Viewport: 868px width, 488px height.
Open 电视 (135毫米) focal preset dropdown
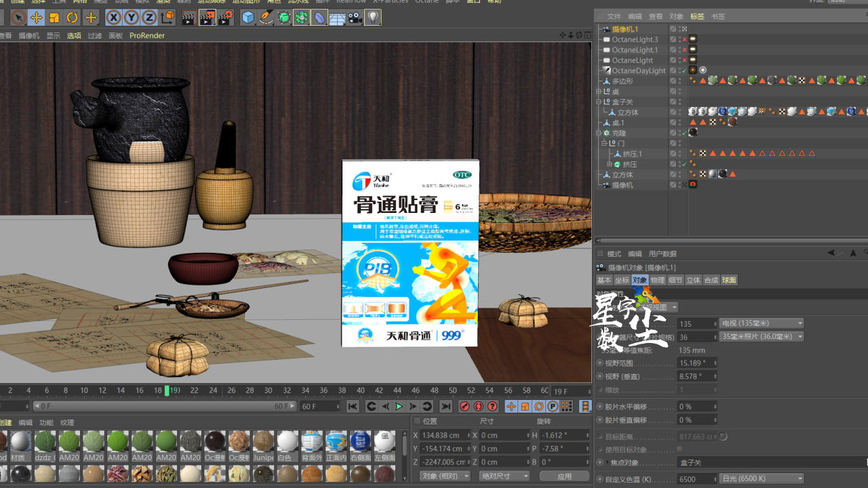762,323
